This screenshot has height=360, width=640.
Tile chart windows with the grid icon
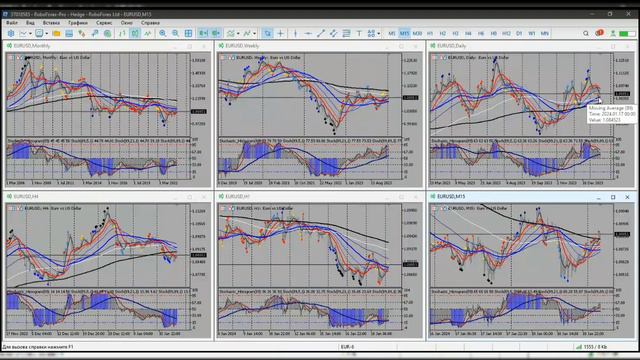188,33
